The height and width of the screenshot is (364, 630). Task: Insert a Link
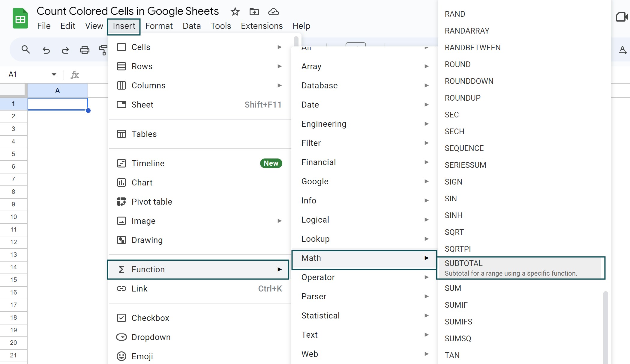[199, 289]
